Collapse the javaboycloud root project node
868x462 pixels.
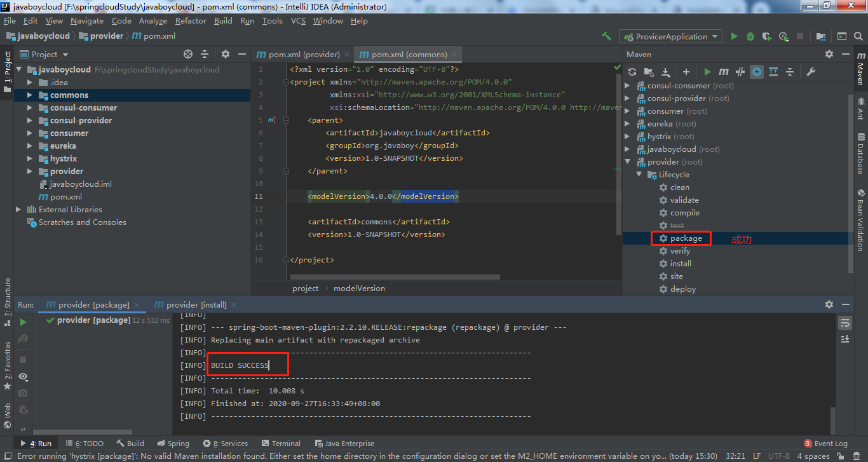pyautogui.click(x=18, y=70)
